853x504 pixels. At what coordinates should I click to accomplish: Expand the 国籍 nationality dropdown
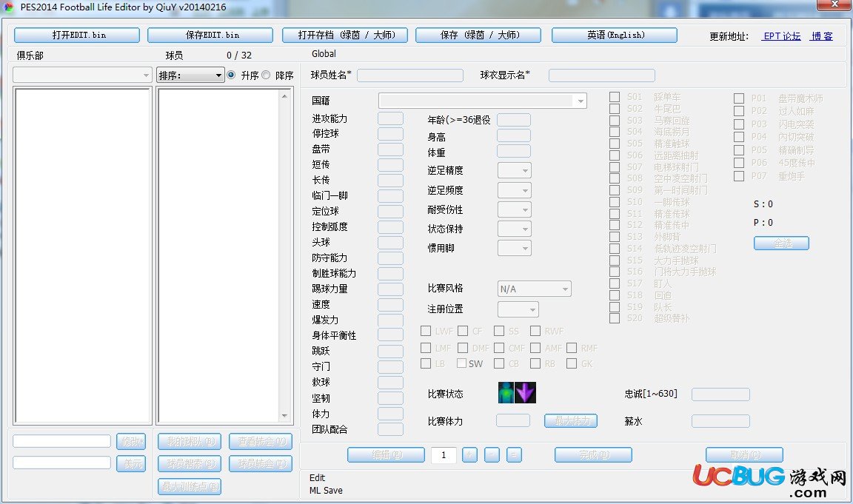[483, 101]
